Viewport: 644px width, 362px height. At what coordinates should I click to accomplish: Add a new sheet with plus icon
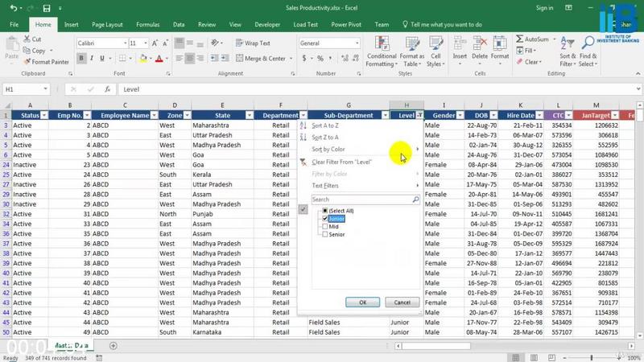pyautogui.click(x=114, y=346)
